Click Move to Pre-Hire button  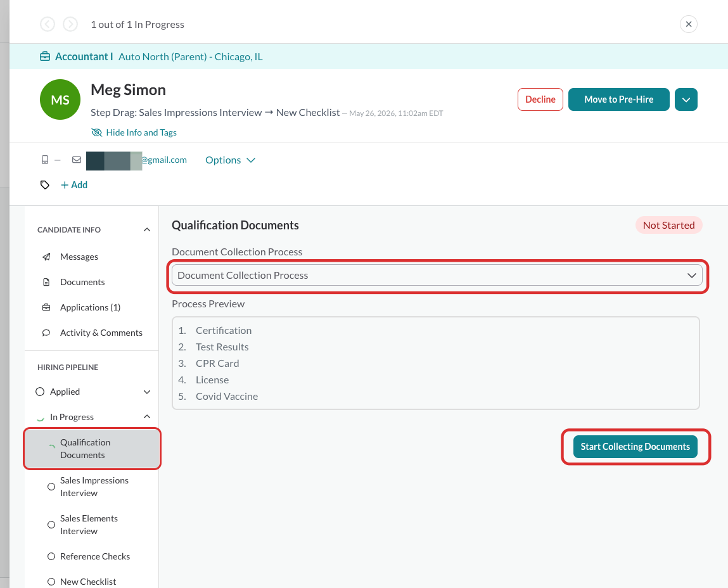[x=619, y=99]
